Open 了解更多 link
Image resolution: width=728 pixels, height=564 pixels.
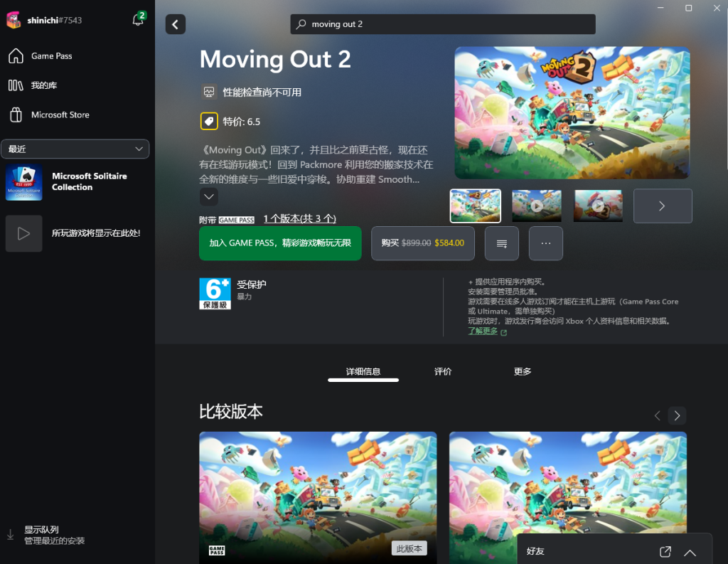point(483,331)
